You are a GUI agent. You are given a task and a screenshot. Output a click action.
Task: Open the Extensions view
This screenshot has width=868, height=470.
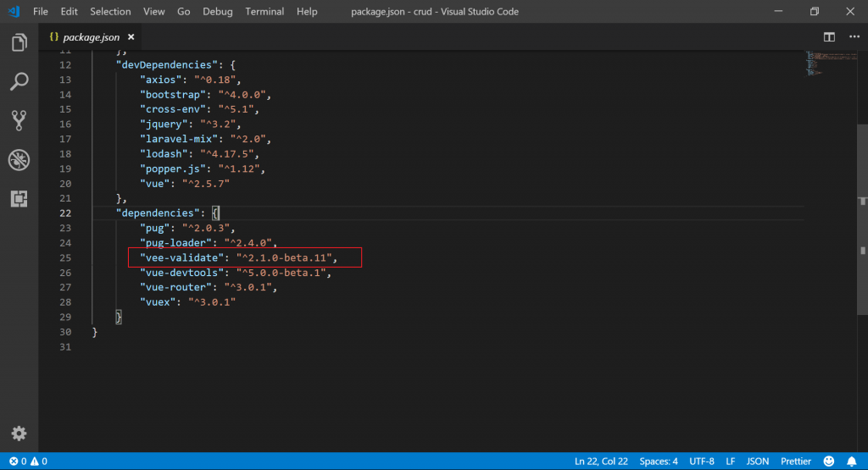[19, 198]
